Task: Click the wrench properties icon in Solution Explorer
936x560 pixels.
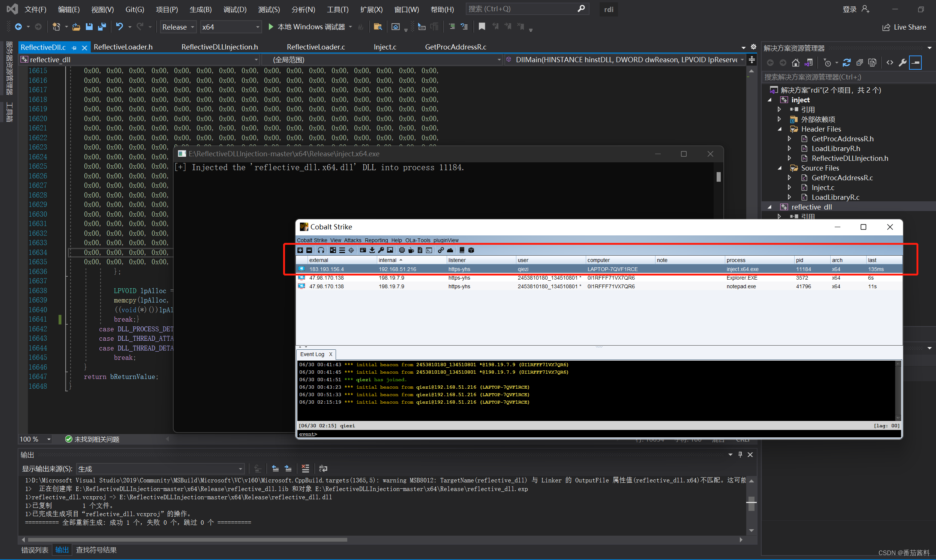Action: tap(902, 63)
